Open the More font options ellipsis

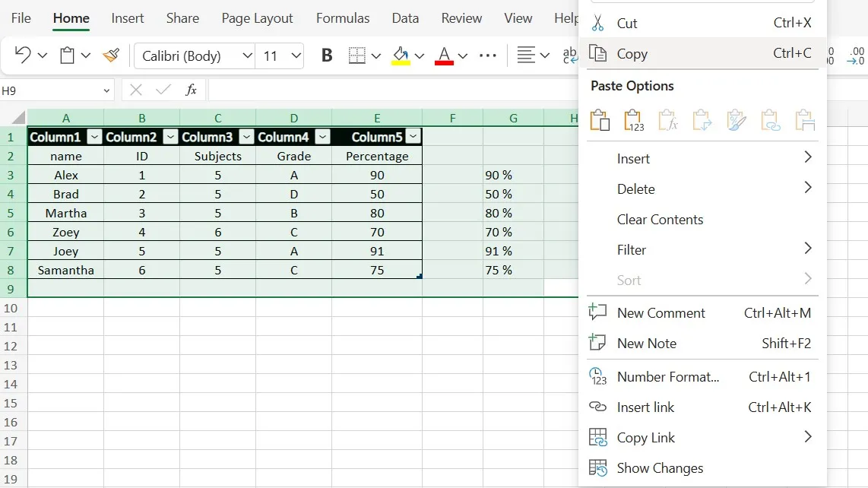pos(488,55)
